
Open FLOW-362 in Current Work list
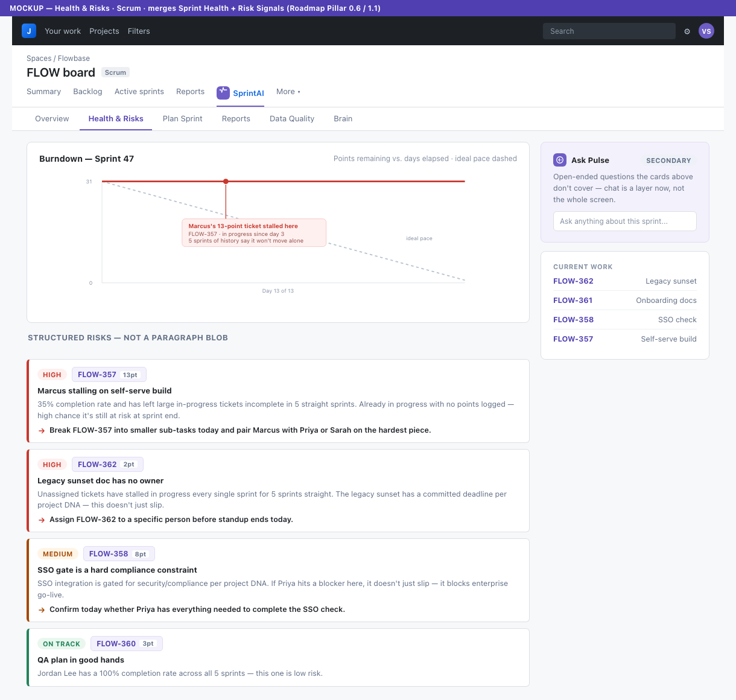click(573, 281)
